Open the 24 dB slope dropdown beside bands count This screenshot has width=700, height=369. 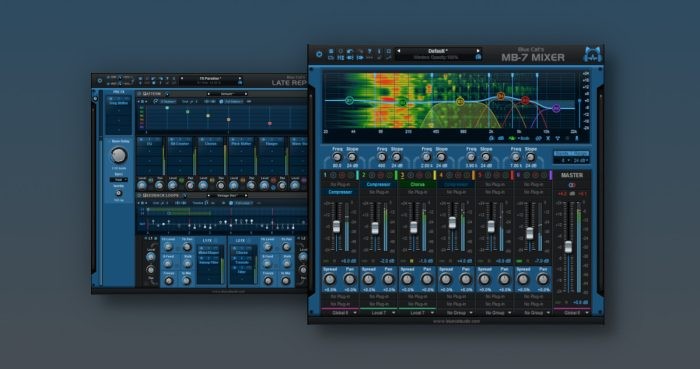580,160
